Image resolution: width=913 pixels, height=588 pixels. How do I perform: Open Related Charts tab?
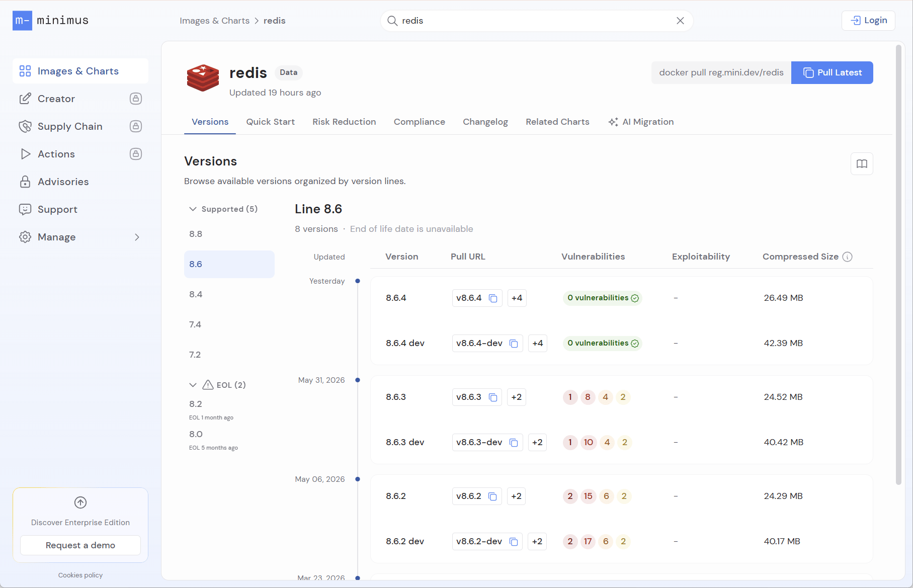(x=557, y=122)
